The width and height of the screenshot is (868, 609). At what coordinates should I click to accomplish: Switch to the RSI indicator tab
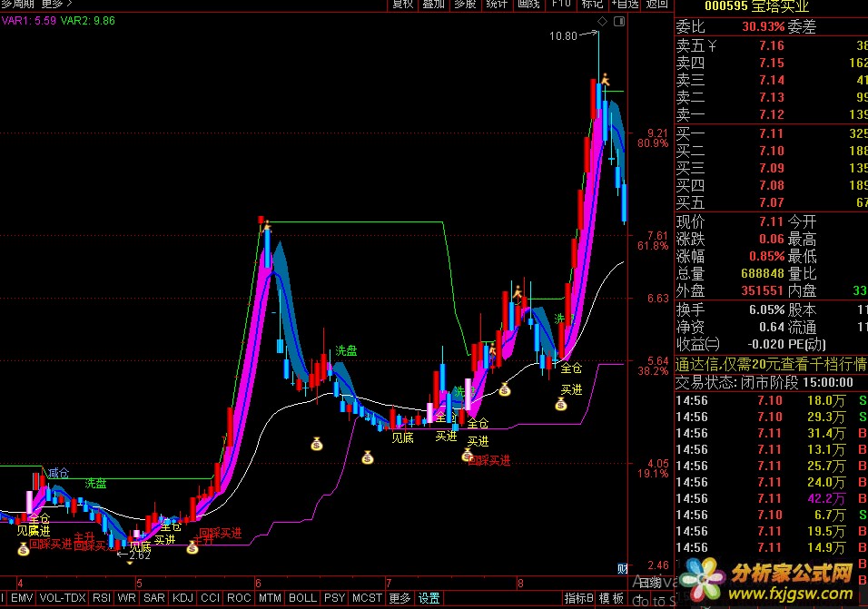tap(102, 598)
